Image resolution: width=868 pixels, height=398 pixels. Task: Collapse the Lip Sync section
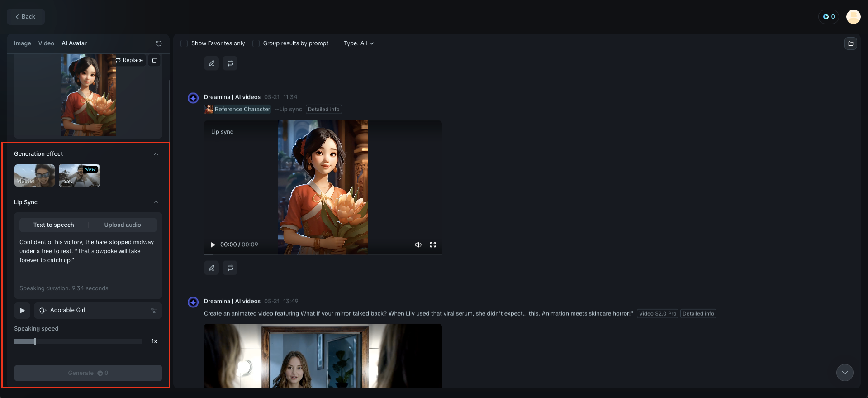(x=156, y=202)
